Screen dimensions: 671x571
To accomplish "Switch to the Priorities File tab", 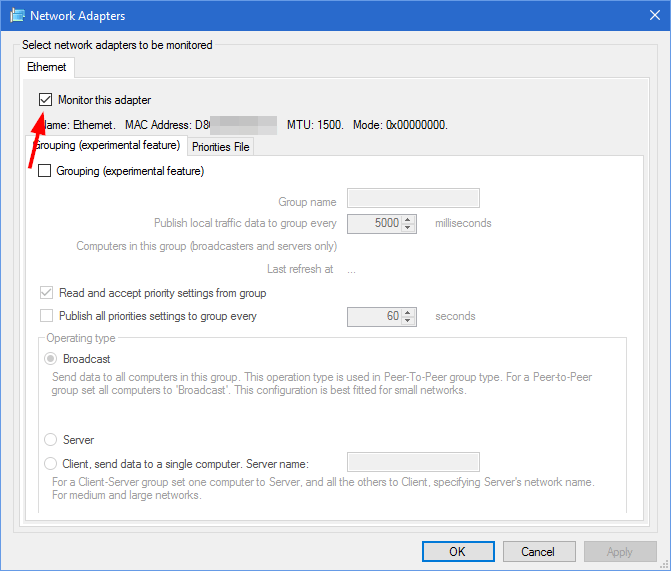I will (x=221, y=147).
